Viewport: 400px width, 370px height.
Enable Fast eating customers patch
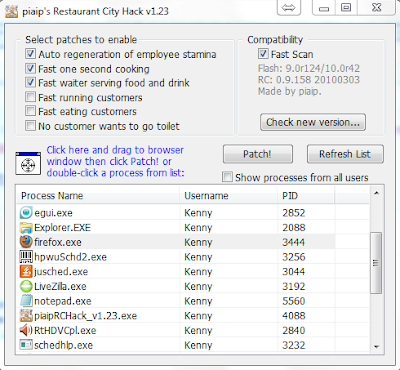pyautogui.click(x=30, y=111)
